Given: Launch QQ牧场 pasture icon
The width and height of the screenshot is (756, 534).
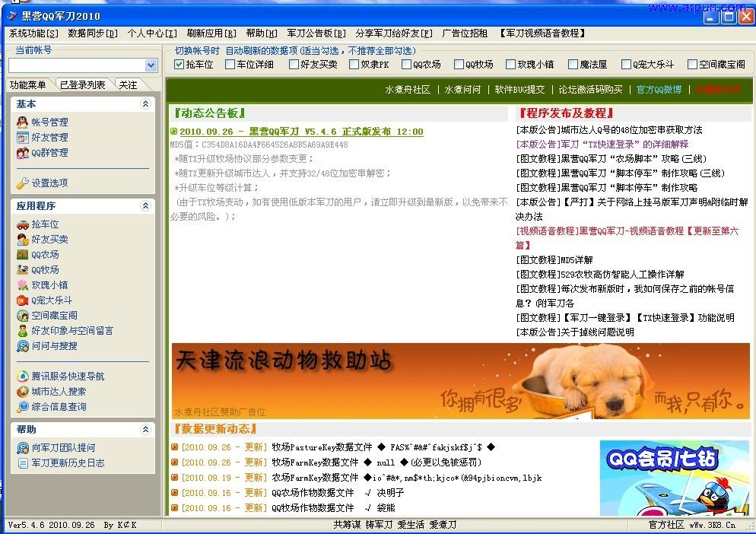Looking at the screenshot, I should click(x=23, y=269).
